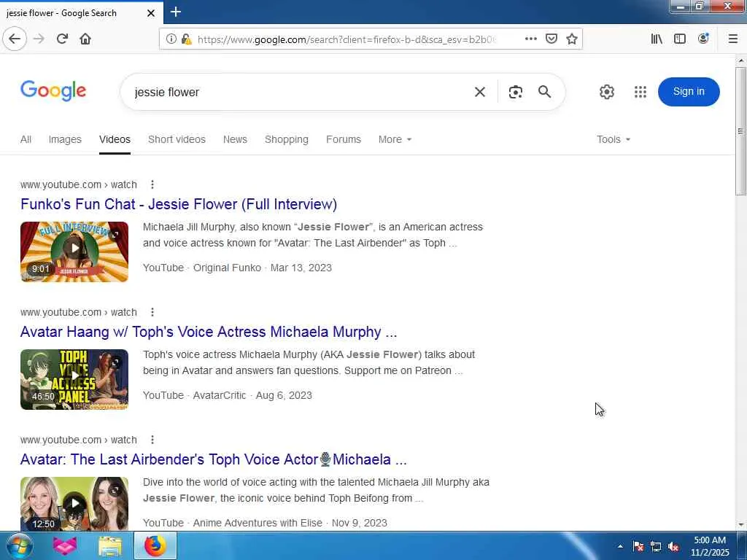This screenshot has height=560, width=747.
Task: Click "Anime Adventures with Elise" source text
Action: click(258, 523)
